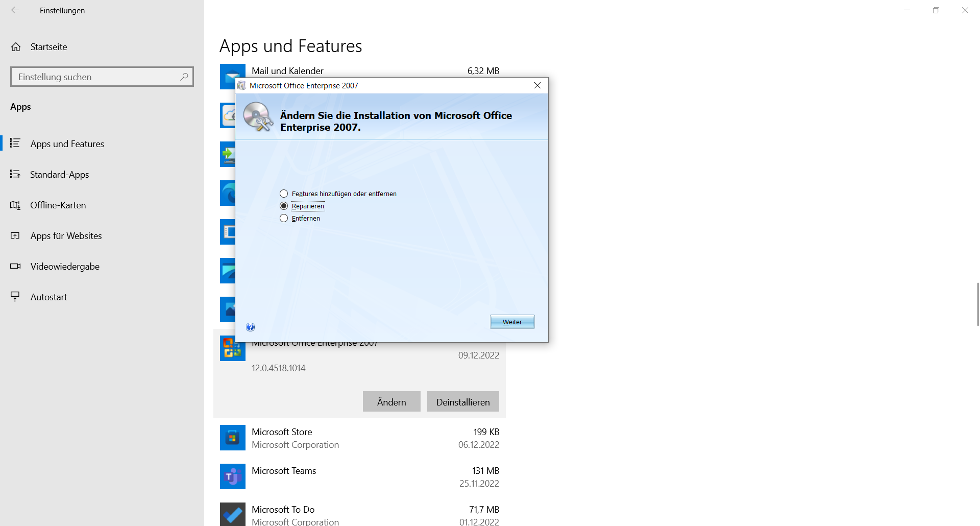The height and width of the screenshot is (526, 980).
Task: Click the 199 KB size of Microsoft Store
Action: click(486, 432)
